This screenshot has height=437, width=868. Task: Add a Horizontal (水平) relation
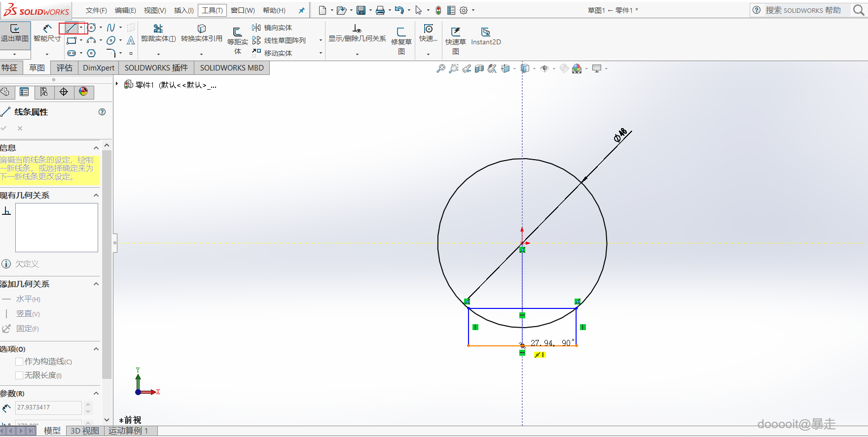(x=24, y=299)
